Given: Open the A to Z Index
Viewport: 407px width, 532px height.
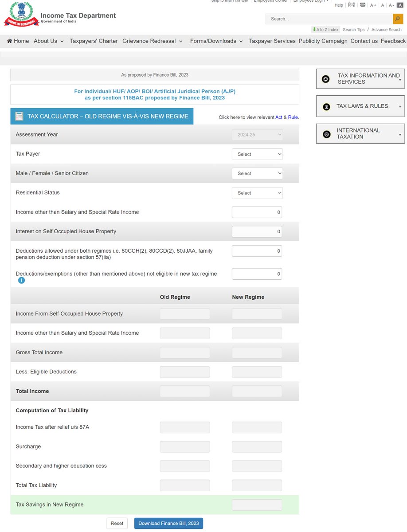Looking at the screenshot, I should tap(326, 30).
